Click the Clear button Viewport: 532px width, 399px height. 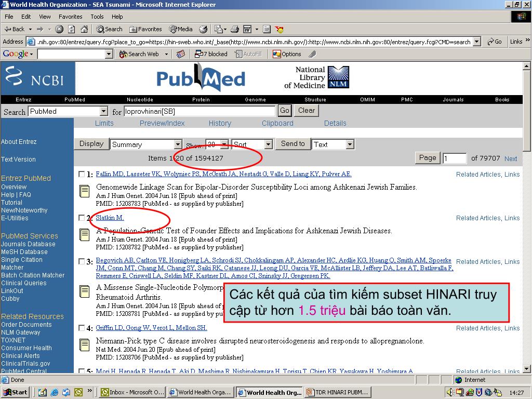click(307, 111)
